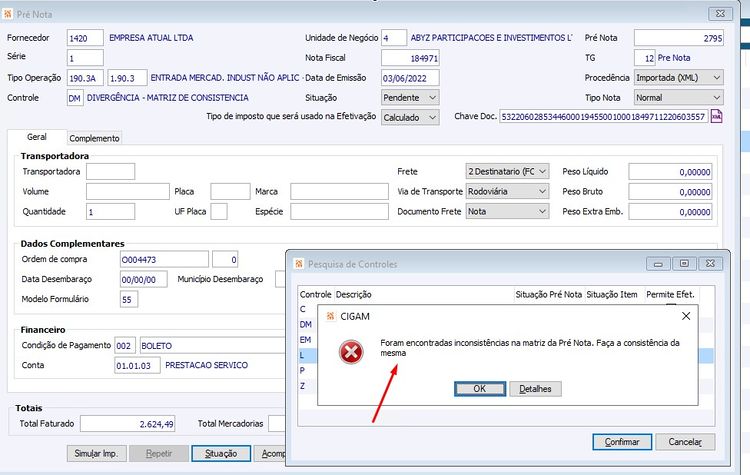Click the Espécie input field
Screen dimensions: 750x475
coord(339,211)
